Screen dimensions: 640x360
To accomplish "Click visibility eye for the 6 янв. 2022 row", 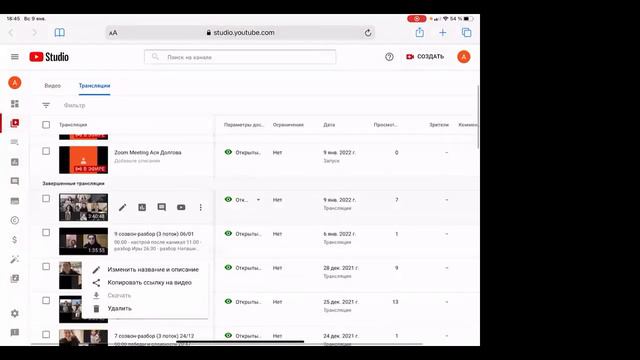I will point(228,233).
